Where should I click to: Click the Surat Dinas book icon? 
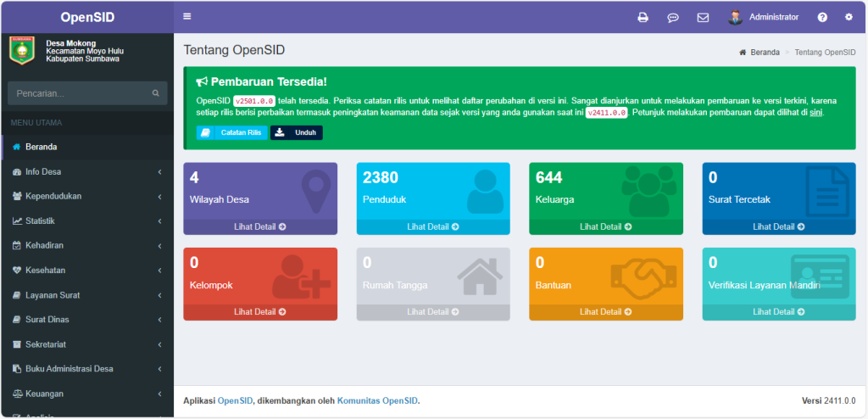coord(17,320)
